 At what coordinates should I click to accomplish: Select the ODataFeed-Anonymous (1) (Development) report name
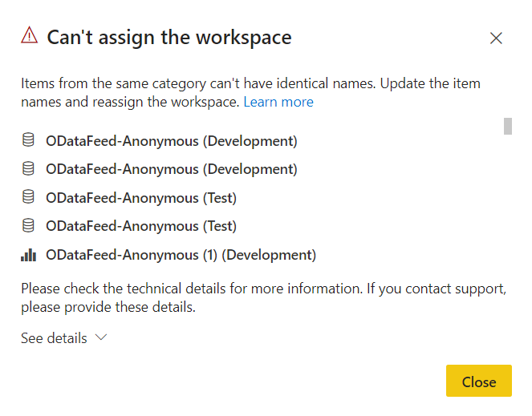coord(181,255)
